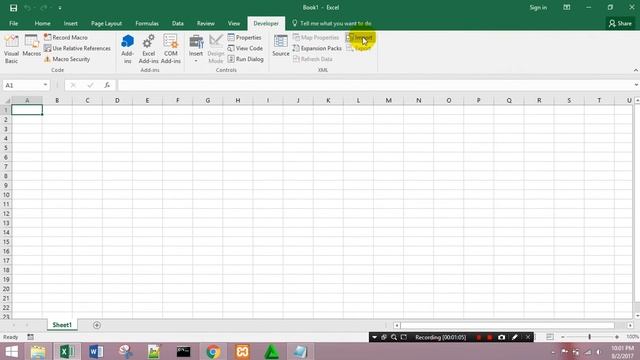
Task: Open the Add-ins store button
Action: [127, 49]
